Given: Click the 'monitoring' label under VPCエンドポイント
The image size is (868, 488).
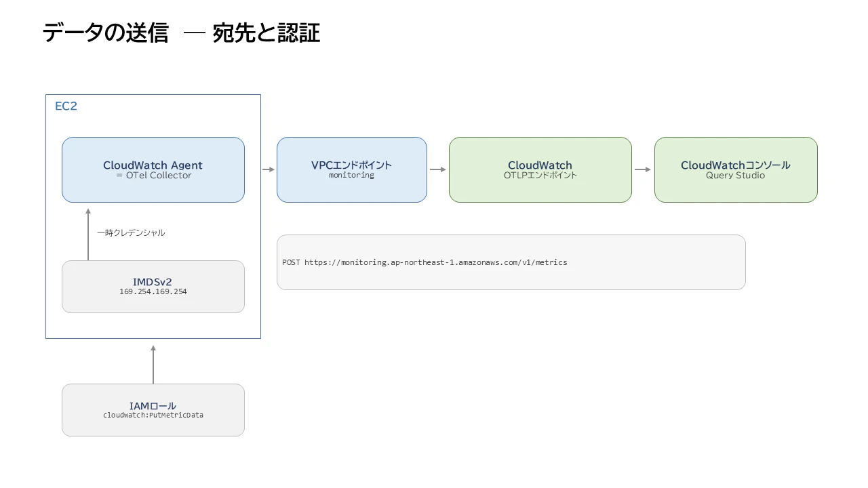Looking at the screenshot, I should 352,176.
